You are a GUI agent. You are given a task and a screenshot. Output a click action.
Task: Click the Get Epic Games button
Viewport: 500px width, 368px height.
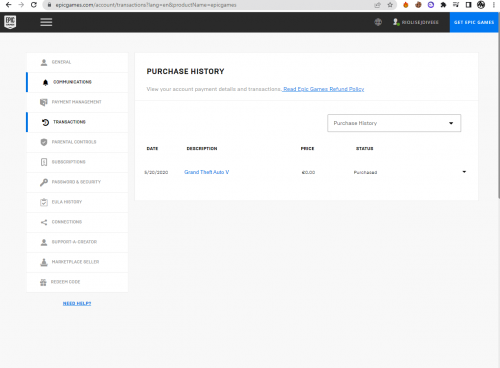click(x=474, y=22)
